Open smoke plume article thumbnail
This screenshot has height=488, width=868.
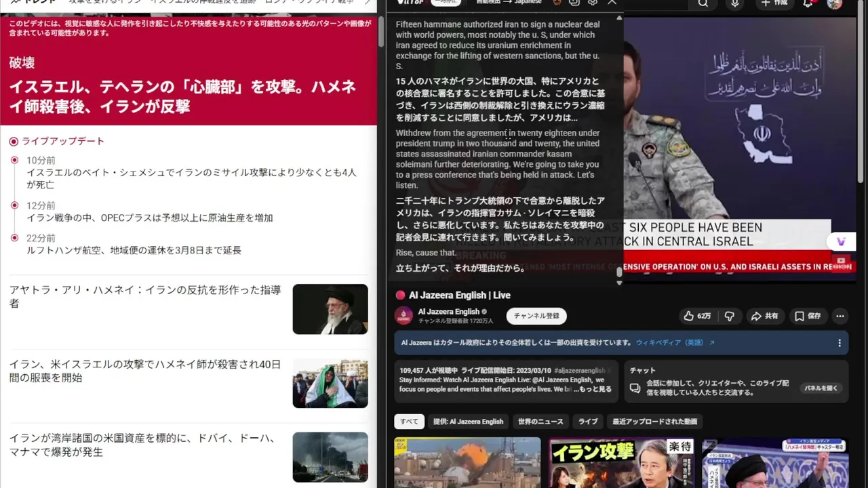tap(330, 457)
